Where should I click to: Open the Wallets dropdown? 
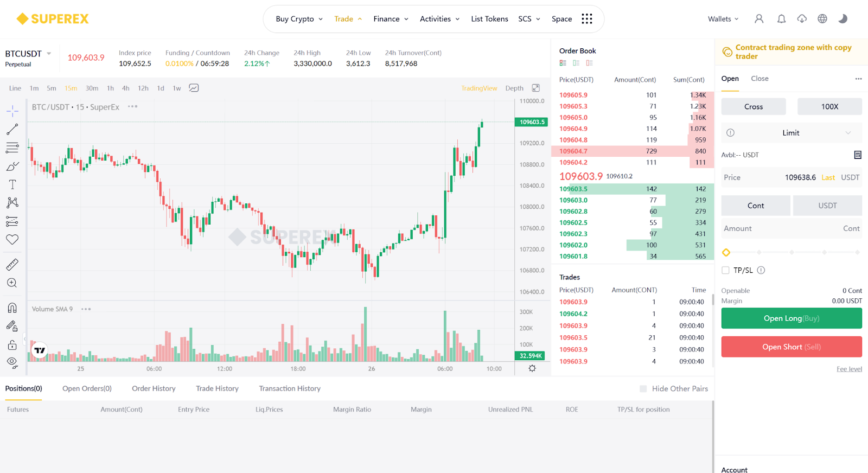point(723,19)
